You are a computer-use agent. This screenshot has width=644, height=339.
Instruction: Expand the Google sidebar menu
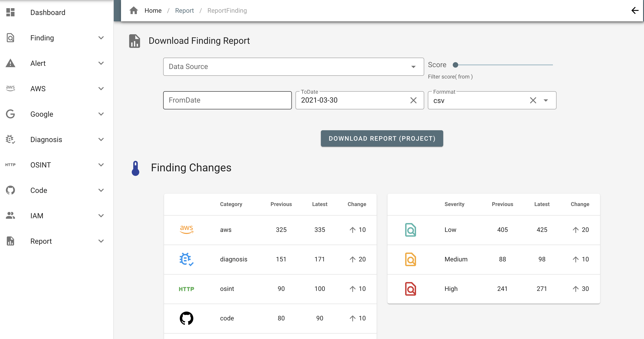tap(101, 114)
